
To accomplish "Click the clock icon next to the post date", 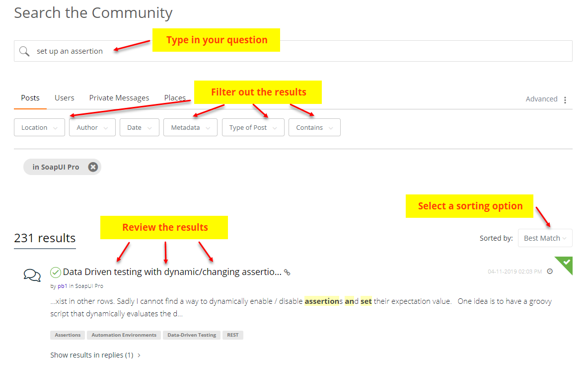I will tap(550, 271).
